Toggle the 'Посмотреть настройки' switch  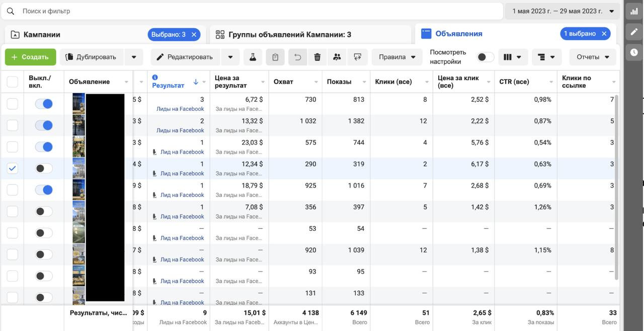coord(485,57)
